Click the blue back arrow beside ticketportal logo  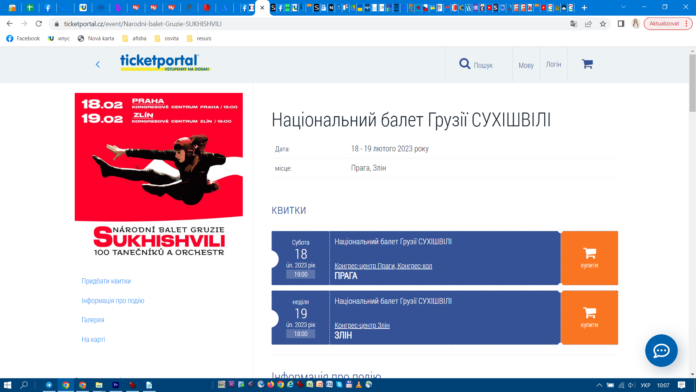pos(98,64)
